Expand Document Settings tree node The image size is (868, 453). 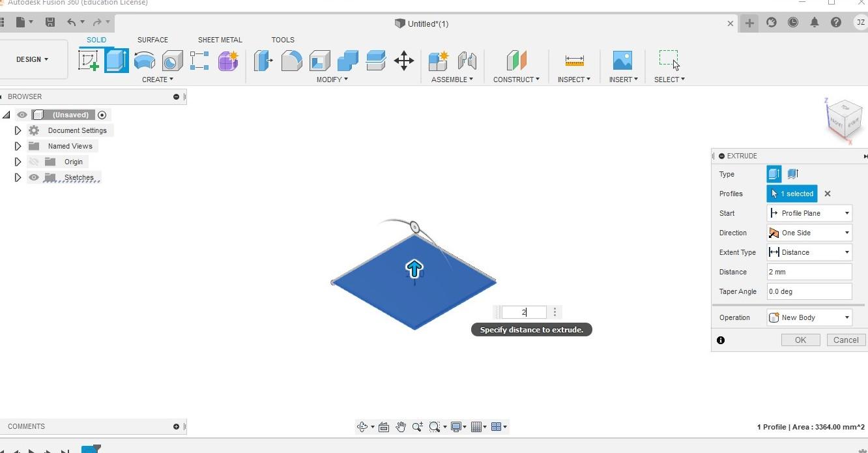click(18, 130)
